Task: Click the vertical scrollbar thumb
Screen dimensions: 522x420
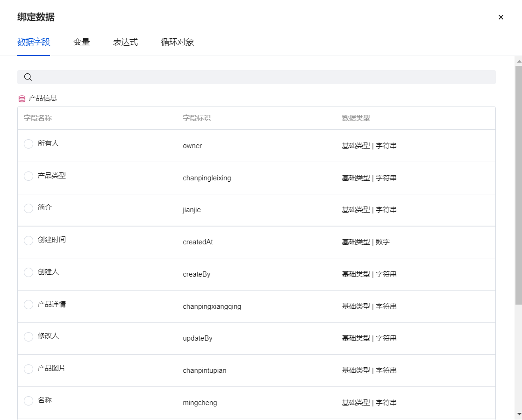Action: pyautogui.click(x=519, y=185)
